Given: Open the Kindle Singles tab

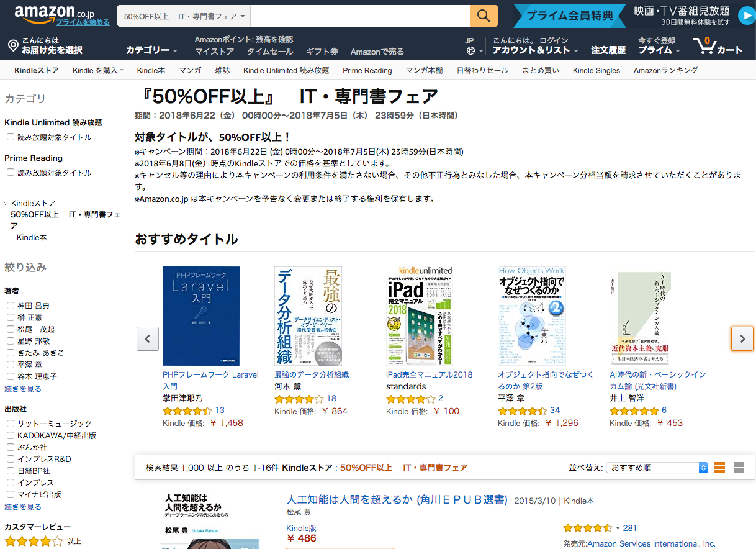Looking at the screenshot, I should (596, 70).
